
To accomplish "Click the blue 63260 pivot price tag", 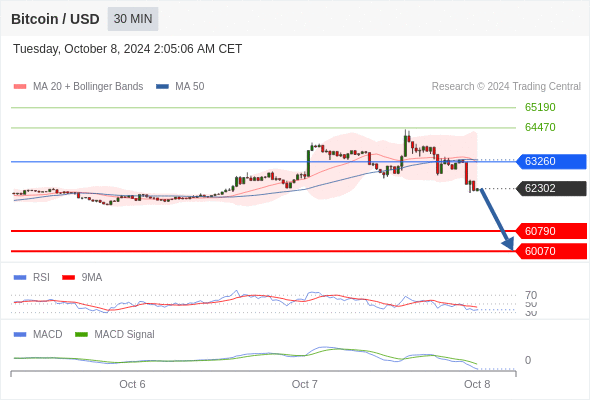I will pos(551,161).
